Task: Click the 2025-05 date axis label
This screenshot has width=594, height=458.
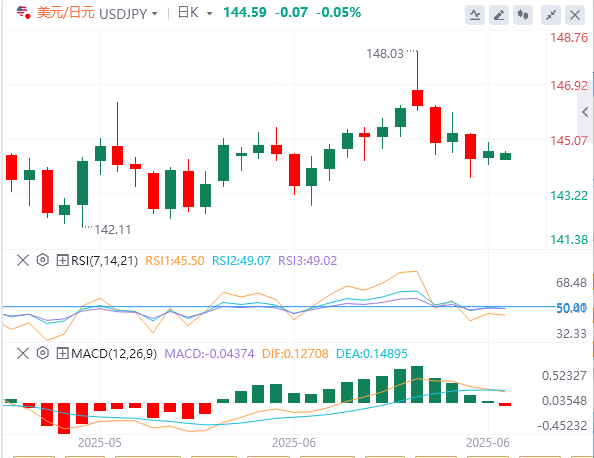Action: 100,442
